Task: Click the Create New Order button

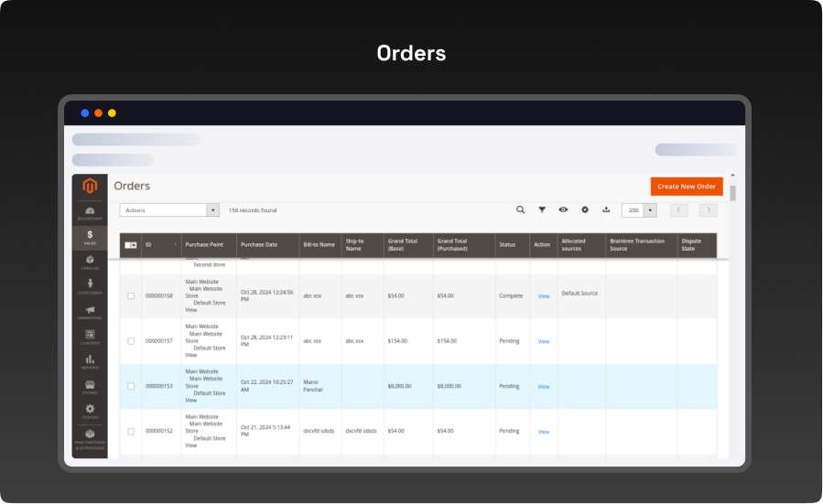Action: pyautogui.click(x=687, y=187)
